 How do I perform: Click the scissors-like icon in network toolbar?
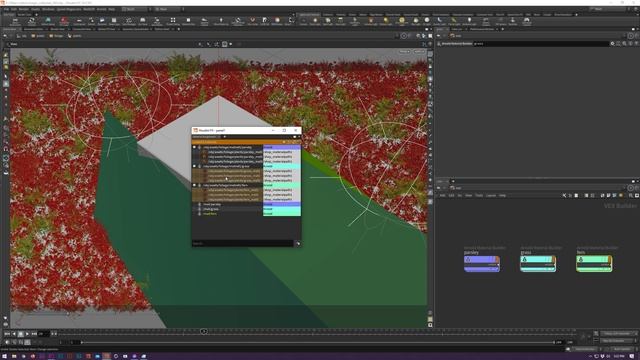pyautogui.click(x=564, y=196)
